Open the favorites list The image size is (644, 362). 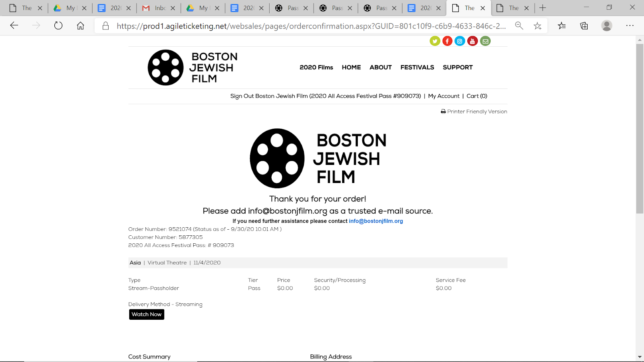(562, 26)
